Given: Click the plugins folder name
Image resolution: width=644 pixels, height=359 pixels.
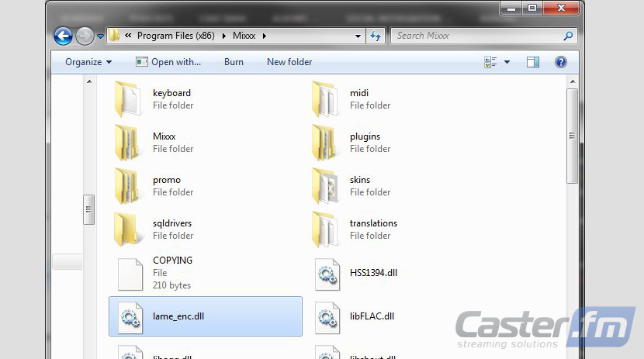Looking at the screenshot, I should 365,136.
